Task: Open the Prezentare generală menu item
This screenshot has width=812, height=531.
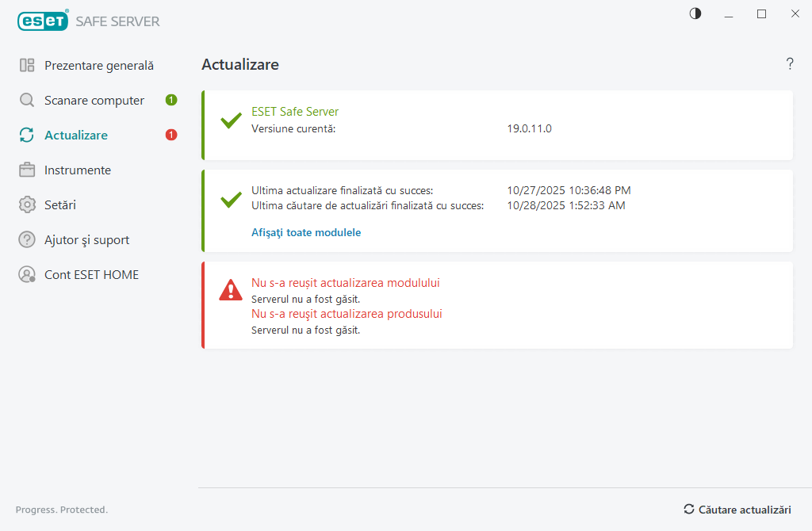Action: [99, 66]
